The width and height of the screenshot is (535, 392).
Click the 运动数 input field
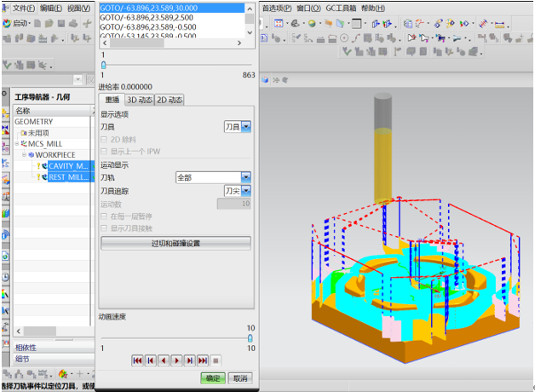tap(234, 204)
